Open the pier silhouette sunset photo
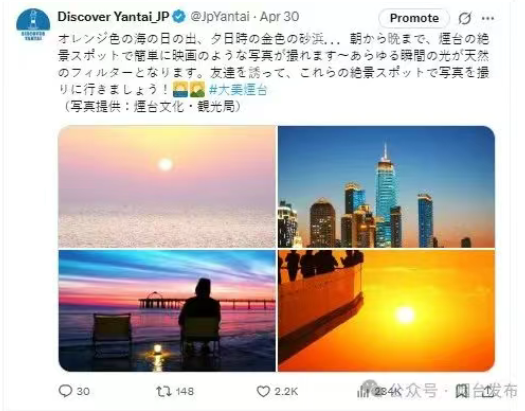This screenshot has width=525, height=411. [167, 311]
